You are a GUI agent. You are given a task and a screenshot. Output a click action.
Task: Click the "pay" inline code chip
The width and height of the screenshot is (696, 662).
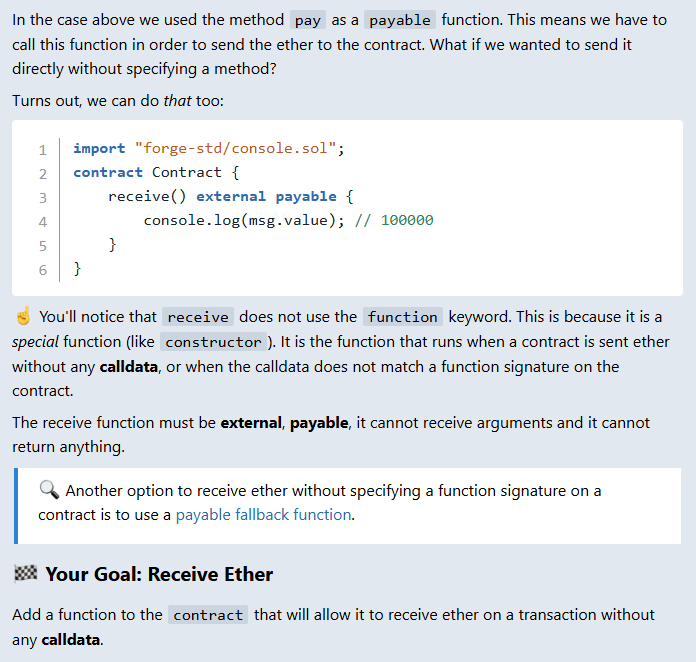pyautogui.click(x=308, y=20)
